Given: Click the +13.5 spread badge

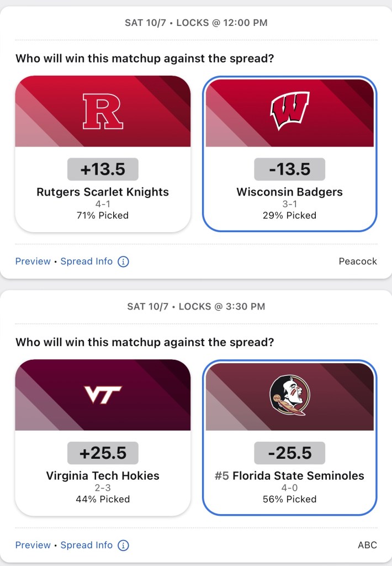Looking at the screenshot, I should tap(103, 169).
